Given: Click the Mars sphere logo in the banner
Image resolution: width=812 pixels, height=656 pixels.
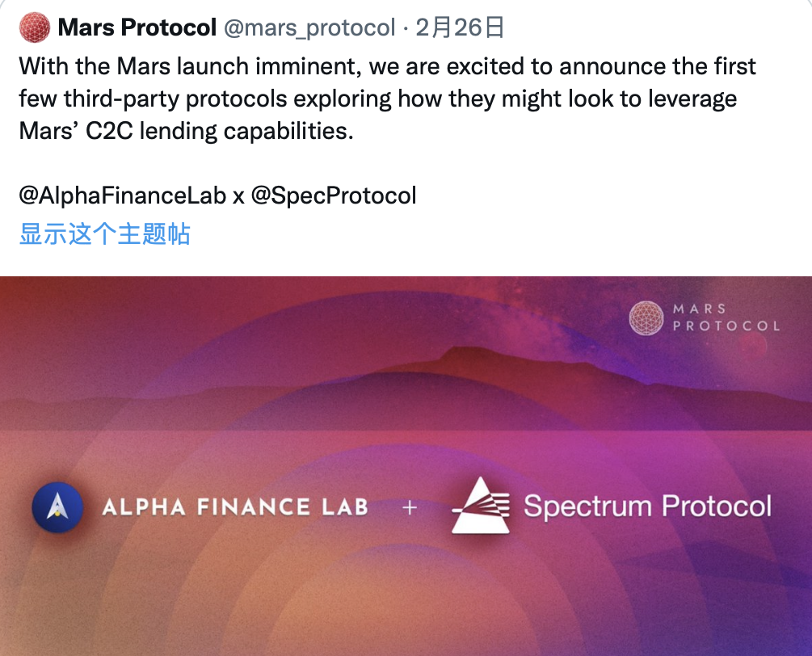Looking at the screenshot, I should point(646,317).
